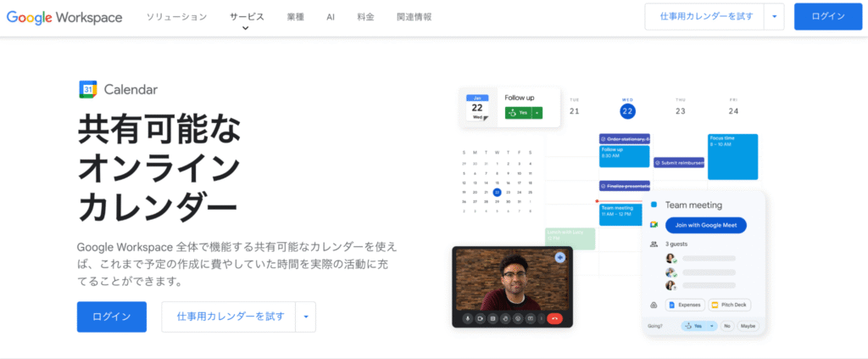
Task: Click the Google Meet icon in event card
Action: [654, 224]
